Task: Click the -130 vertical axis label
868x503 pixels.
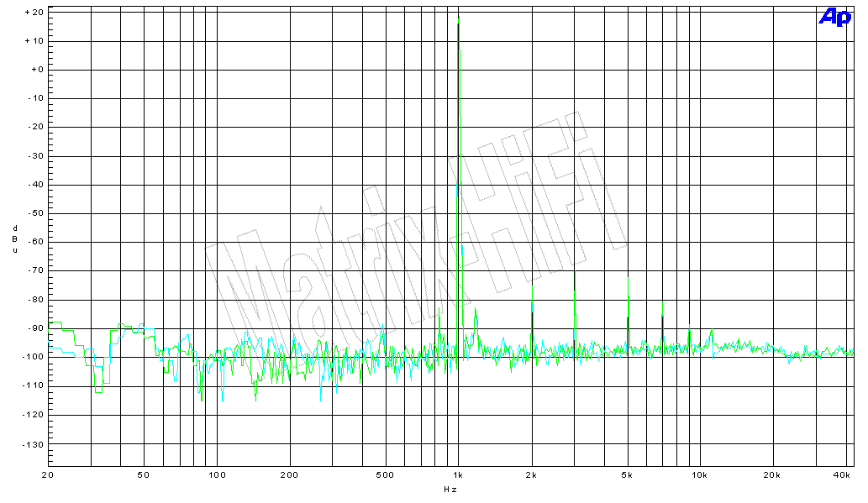Action: click(32, 443)
